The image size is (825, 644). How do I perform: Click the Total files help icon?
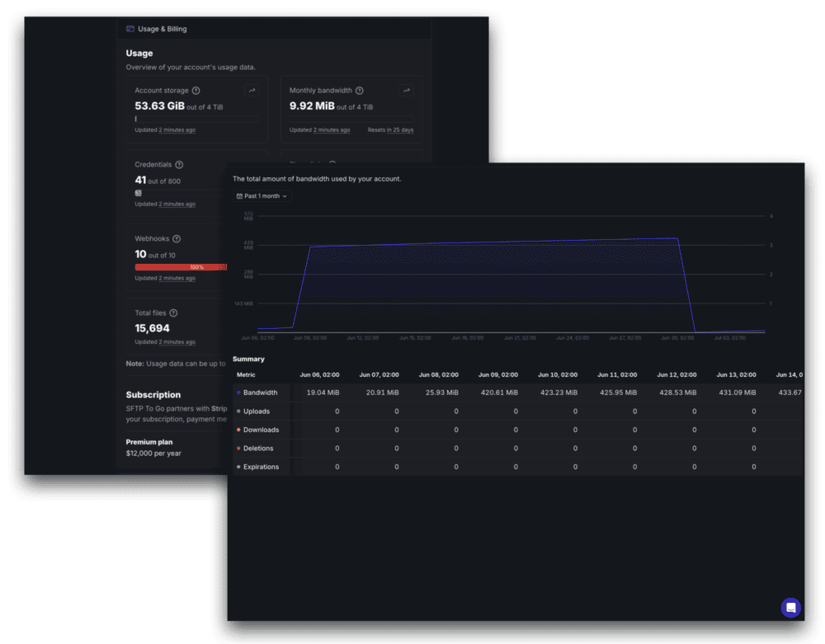click(173, 313)
